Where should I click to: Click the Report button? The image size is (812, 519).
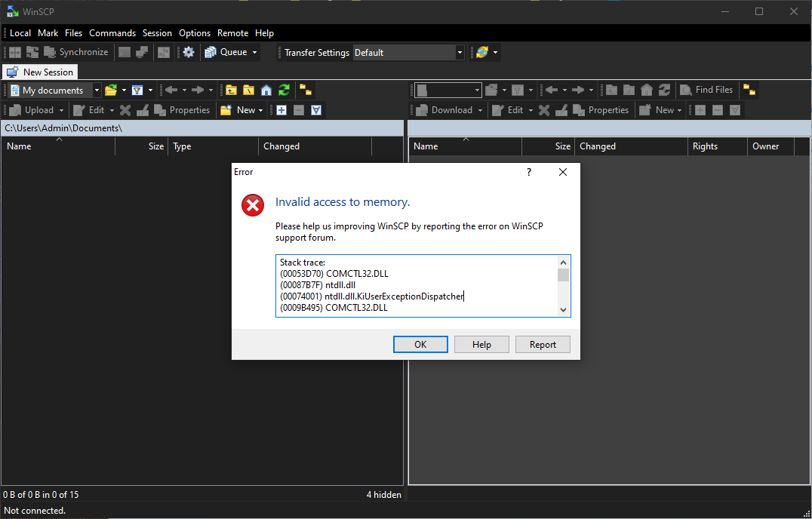coord(543,345)
